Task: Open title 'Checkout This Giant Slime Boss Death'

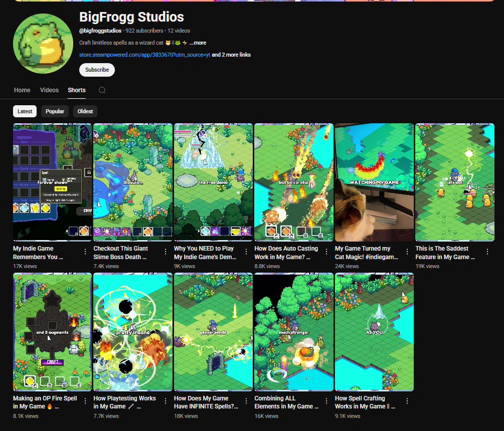Action: (x=120, y=253)
